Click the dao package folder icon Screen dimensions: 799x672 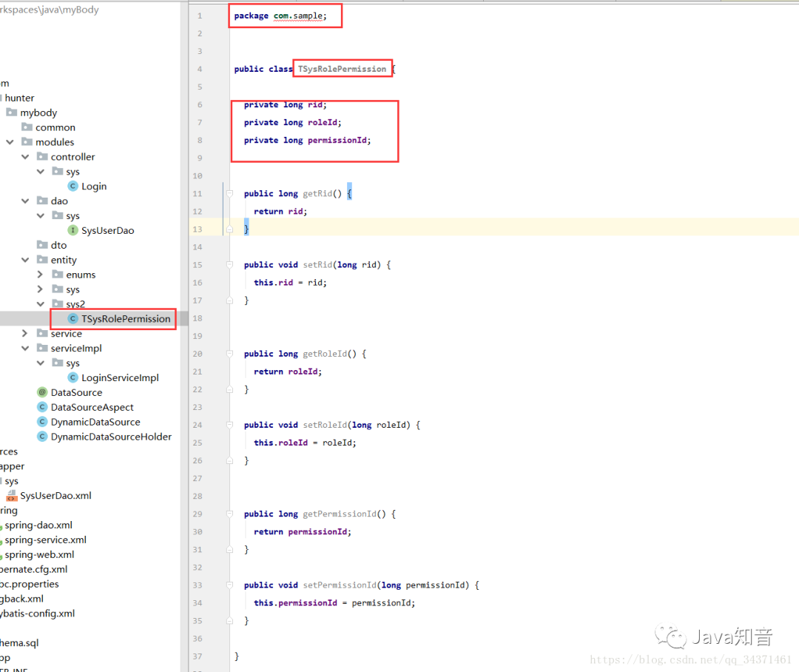click(42, 201)
